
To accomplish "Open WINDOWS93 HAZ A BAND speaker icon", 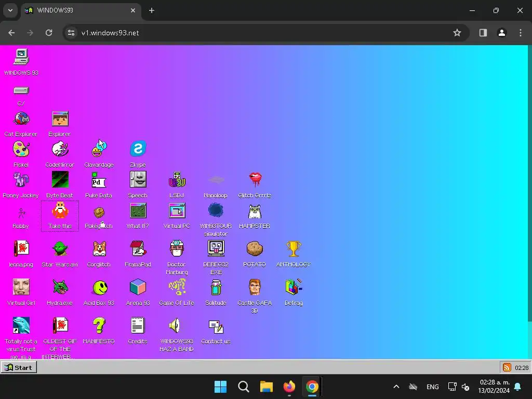I will (175, 326).
